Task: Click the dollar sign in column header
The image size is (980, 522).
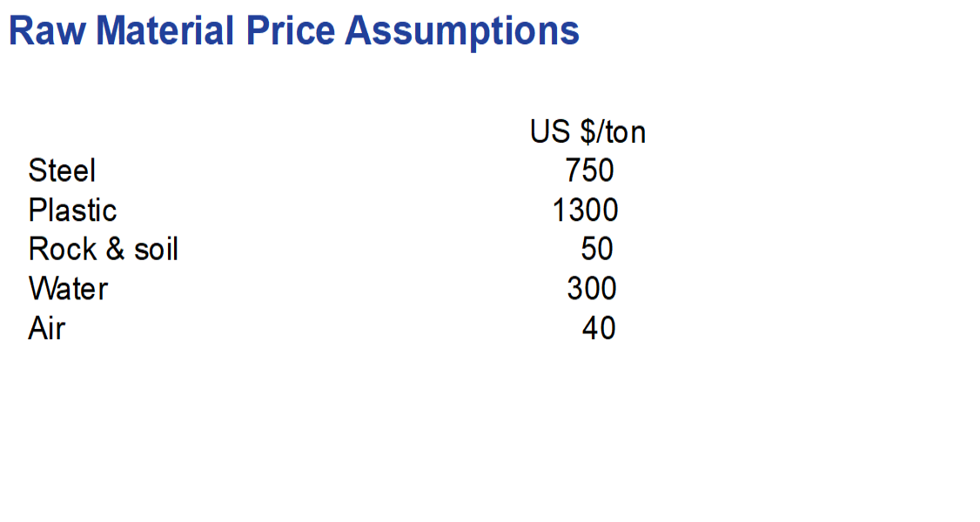Action: pyautogui.click(x=588, y=132)
